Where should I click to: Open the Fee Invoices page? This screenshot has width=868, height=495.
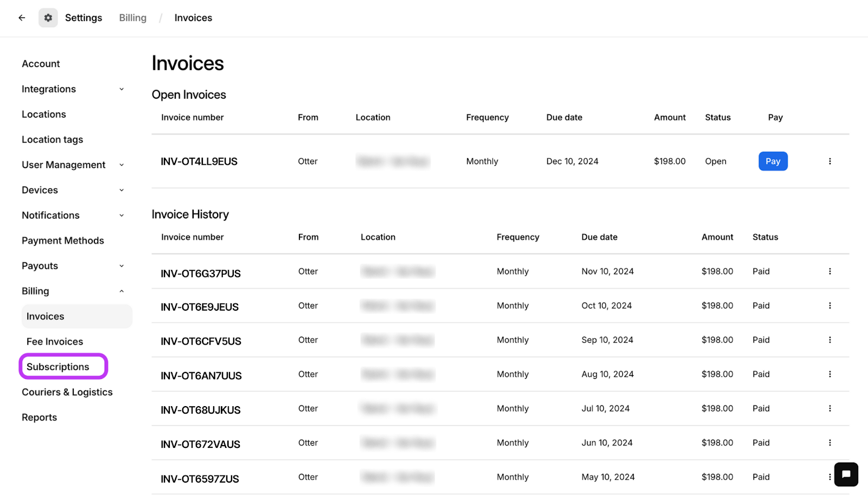point(54,341)
